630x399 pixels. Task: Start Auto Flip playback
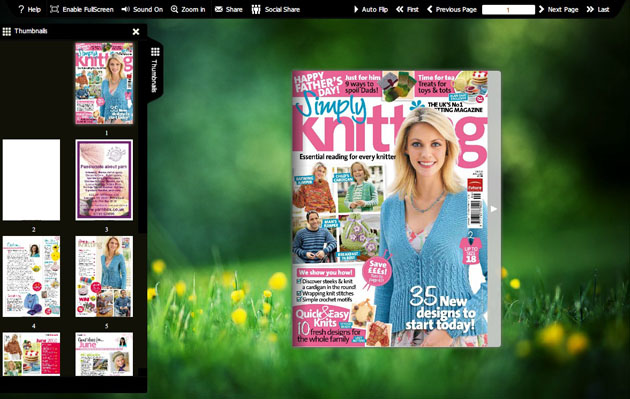(370, 9)
